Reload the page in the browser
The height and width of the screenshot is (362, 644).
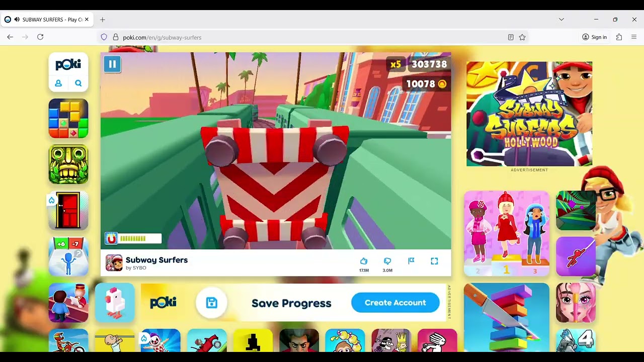pos(40,37)
